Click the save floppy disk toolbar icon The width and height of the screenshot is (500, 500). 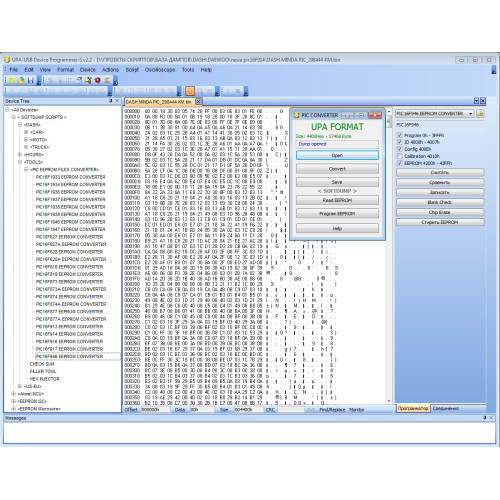30,80
